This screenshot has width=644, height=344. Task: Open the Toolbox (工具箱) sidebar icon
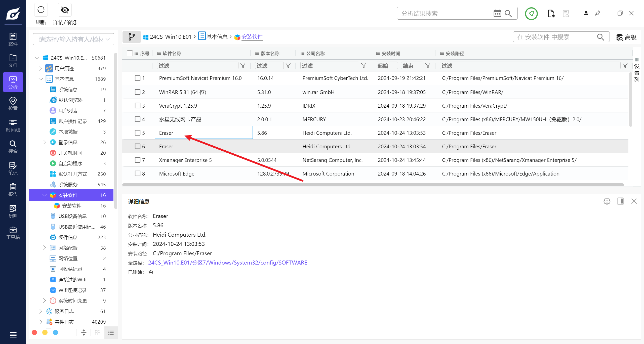pos(13,233)
